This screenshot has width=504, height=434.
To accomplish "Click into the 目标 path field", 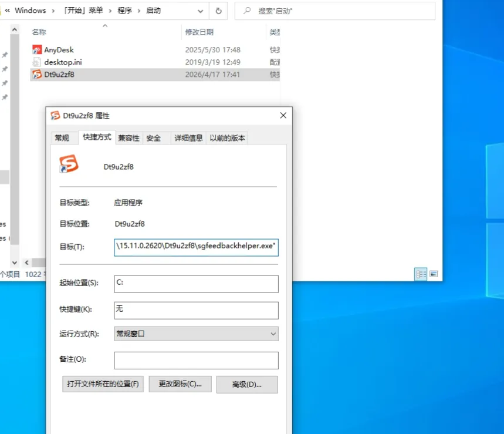I will 196,247.
